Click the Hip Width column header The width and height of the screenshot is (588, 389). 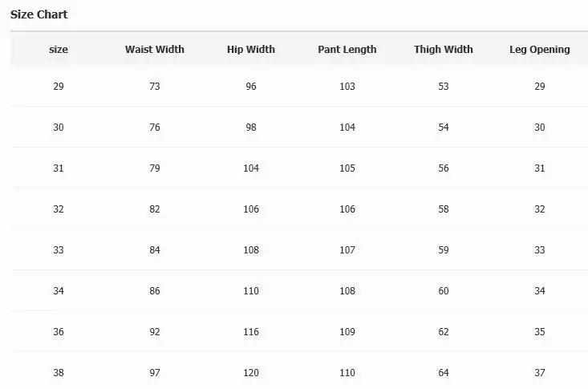(x=251, y=50)
